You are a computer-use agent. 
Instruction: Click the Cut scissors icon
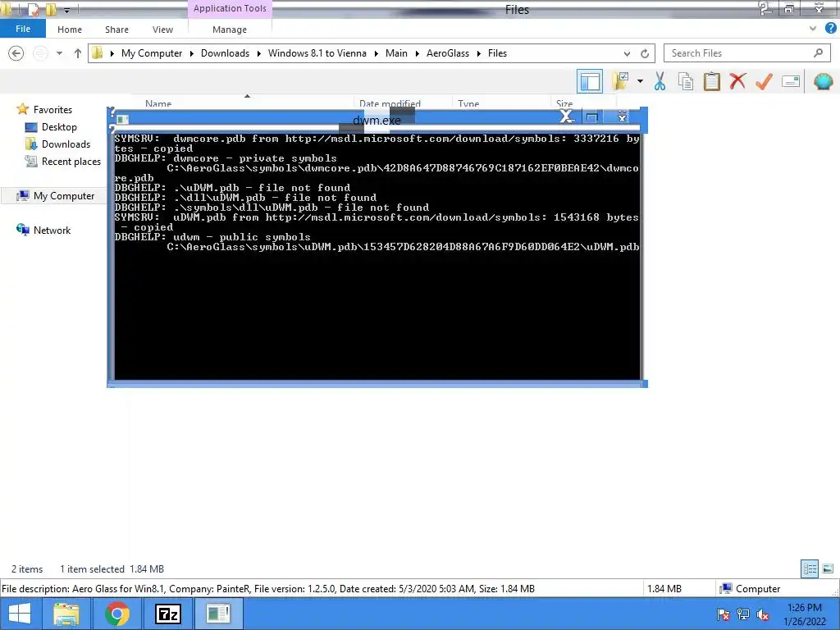660,81
